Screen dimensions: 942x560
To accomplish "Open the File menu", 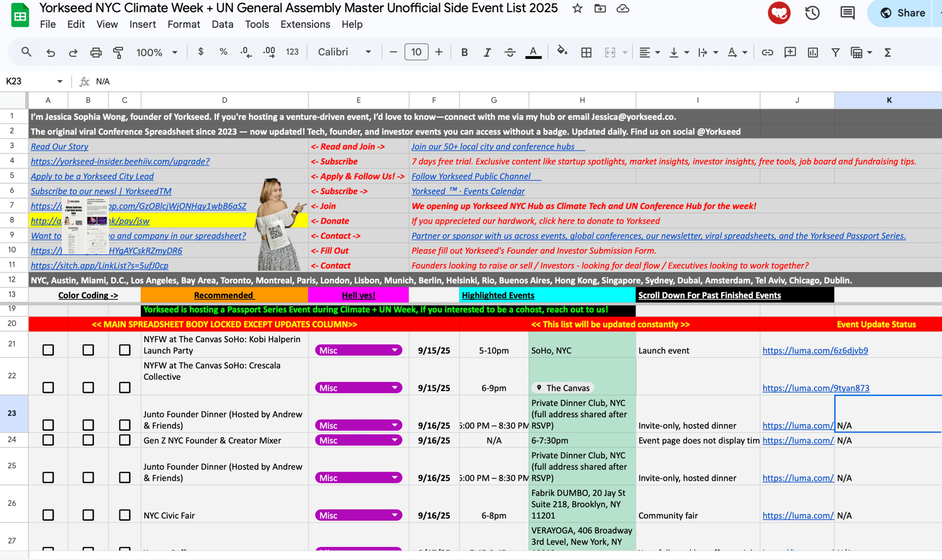I will coord(48,24).
